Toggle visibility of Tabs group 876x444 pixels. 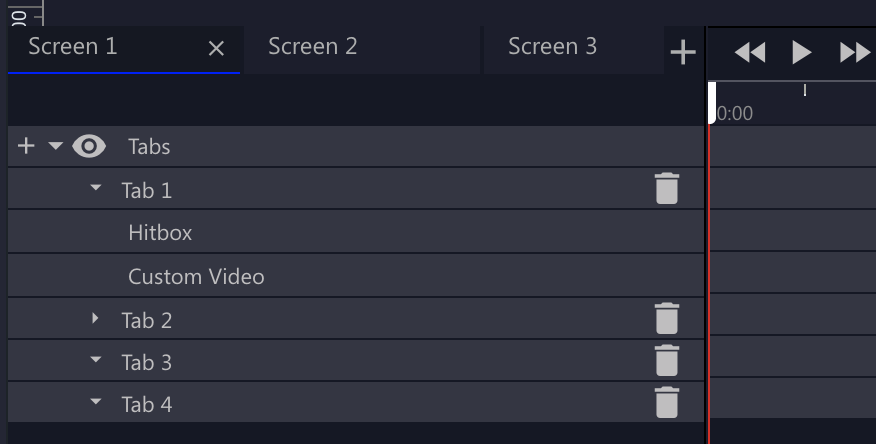(89, 146)
